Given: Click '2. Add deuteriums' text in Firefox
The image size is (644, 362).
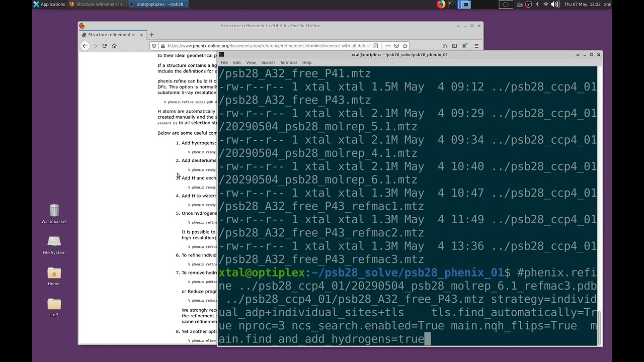Looking at the screenshot, I should [x=196, y=160].
